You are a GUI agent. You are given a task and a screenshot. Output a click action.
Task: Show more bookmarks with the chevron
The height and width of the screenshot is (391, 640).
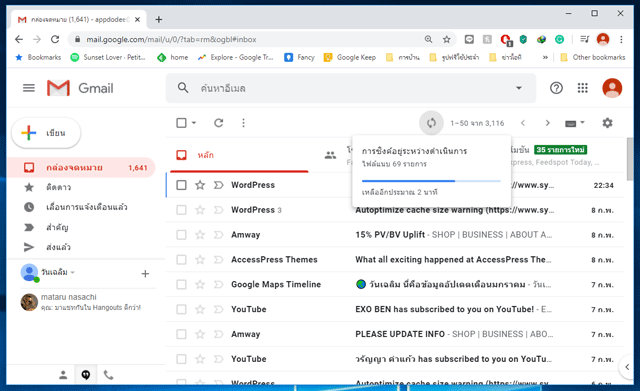[545, 57]
